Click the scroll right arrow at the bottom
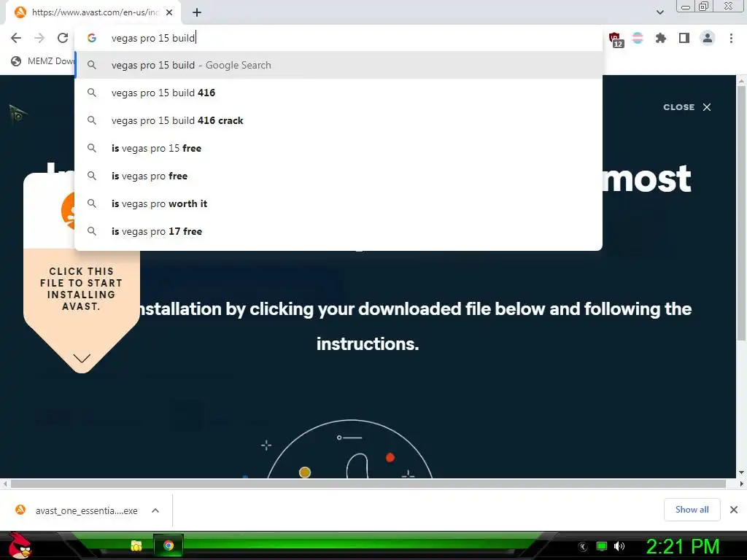This screenshot has width=747, height=560. [x=741, y=484]
